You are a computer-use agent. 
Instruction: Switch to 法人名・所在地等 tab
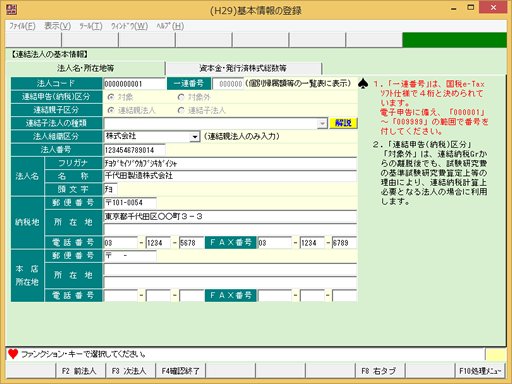(85, 68)
